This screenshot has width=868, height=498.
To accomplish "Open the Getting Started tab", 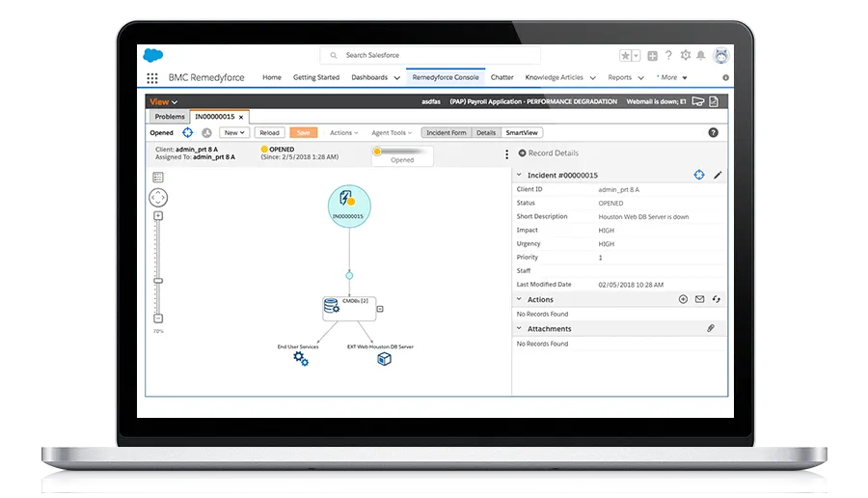I will [x=316, y=77].
